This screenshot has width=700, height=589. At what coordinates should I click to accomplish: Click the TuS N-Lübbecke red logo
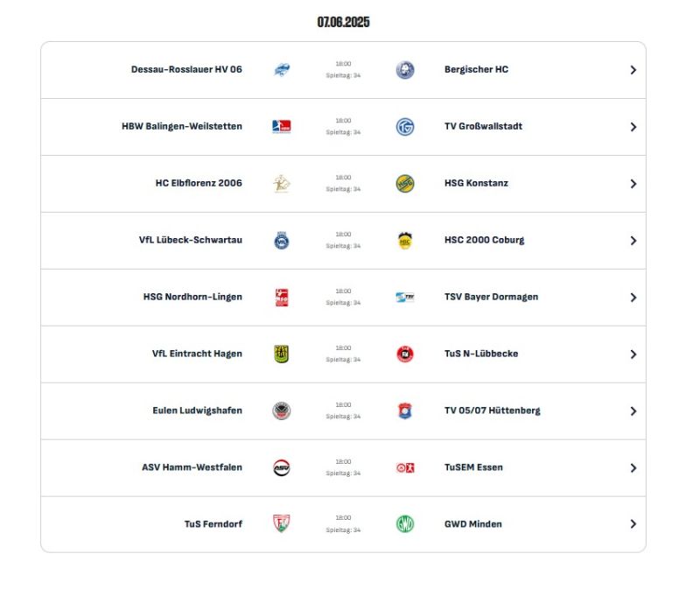(405, 354)
